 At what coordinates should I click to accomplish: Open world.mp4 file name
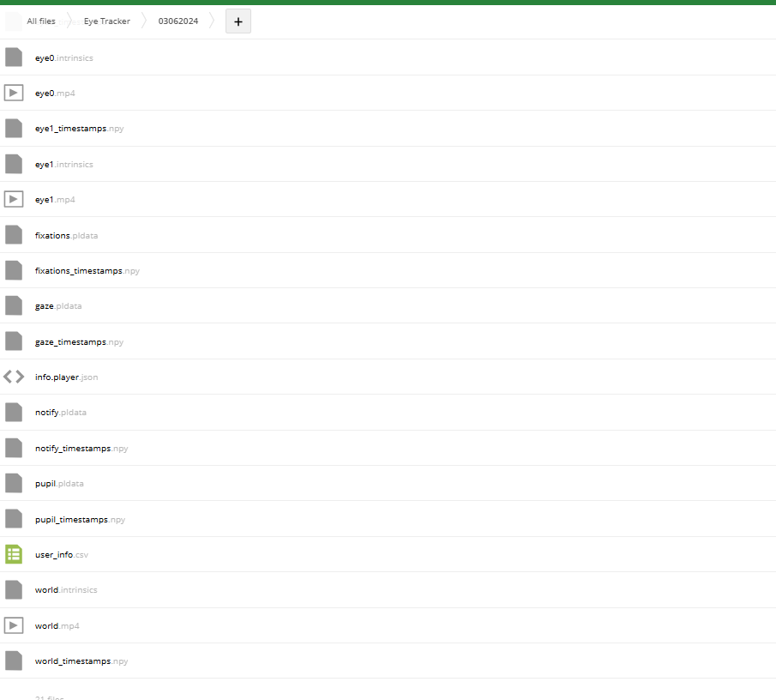(x=57, y=626)
